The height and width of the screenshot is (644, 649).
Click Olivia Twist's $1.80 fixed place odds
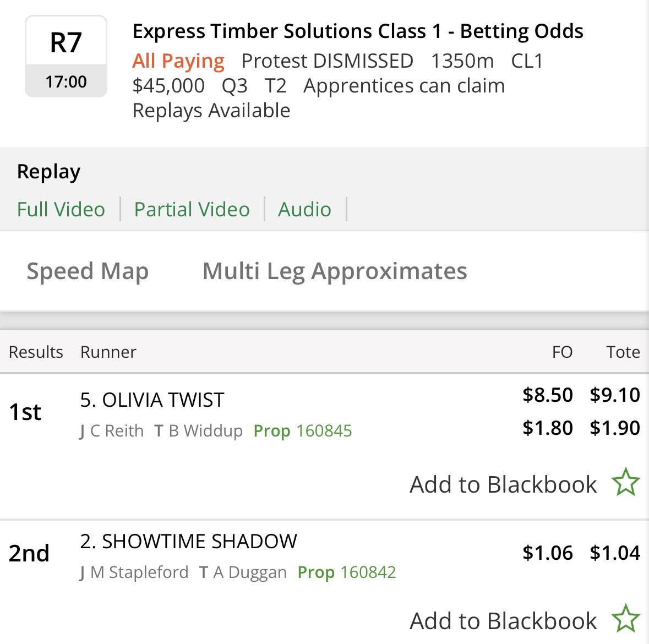[x=548, y=428]
